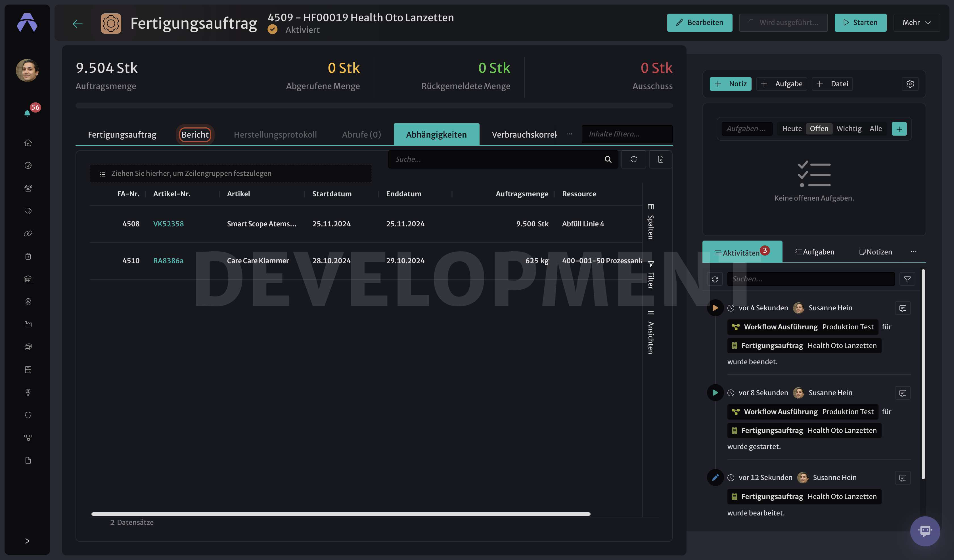Open the home icon in sidebar
Image resolution: width=954 pixels, height=560 pixels.
point(28,143)
